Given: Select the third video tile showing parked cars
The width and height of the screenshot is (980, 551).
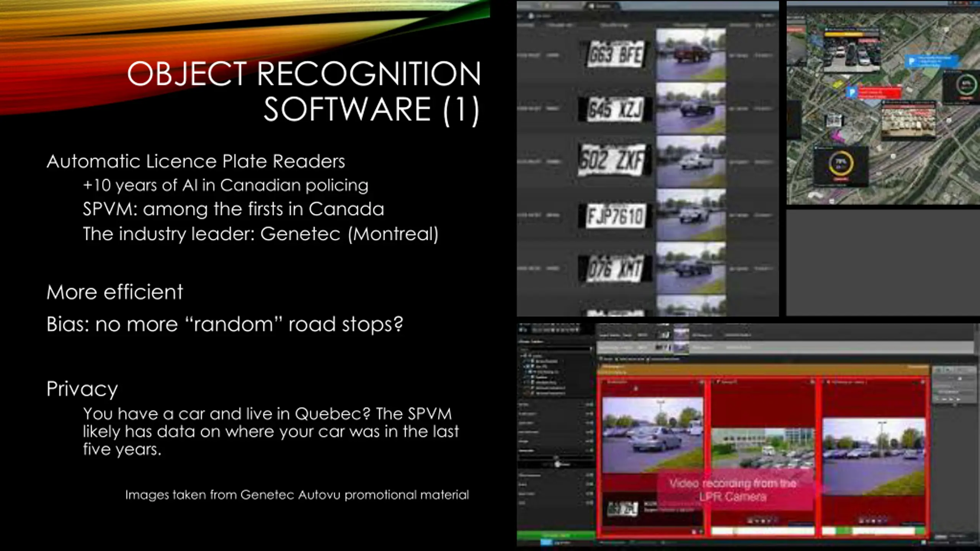Looking at the screenshot, I should click(874, 456).
